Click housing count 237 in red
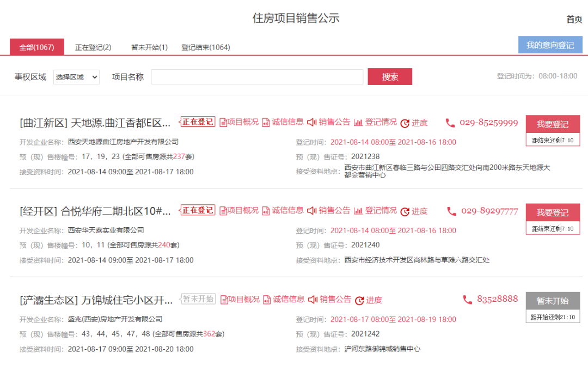The width and height of the screenshot is (588, 365). click(x=179, y=157)
